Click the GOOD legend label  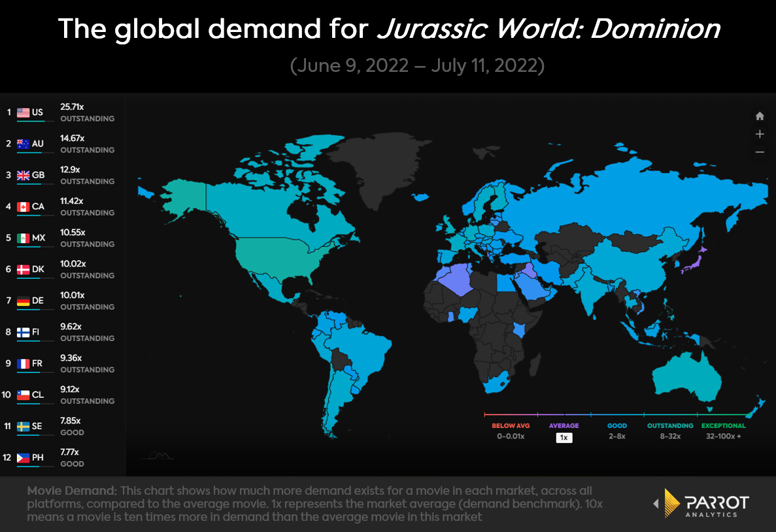pyautogui.click(x=617, y=425)
